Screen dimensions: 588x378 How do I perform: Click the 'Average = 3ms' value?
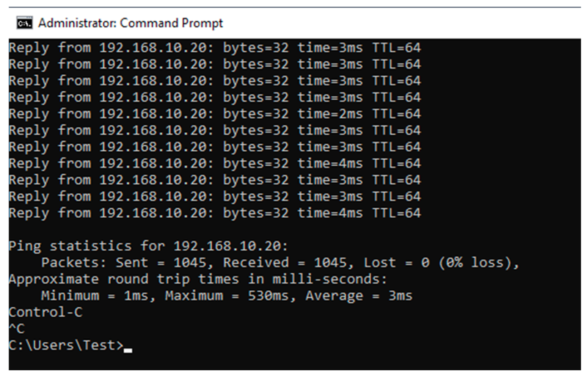(x=359, y=296)
